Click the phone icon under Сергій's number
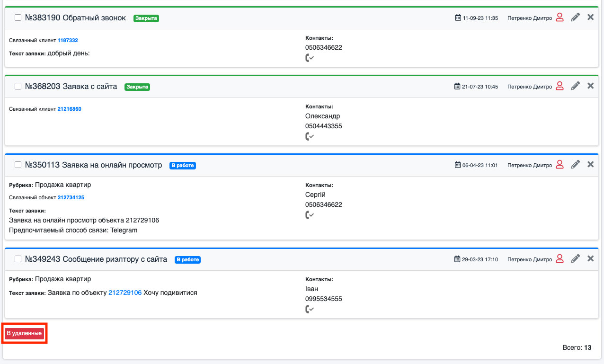The width and height of the screenshot is (604, 364). tap(310, 215)
